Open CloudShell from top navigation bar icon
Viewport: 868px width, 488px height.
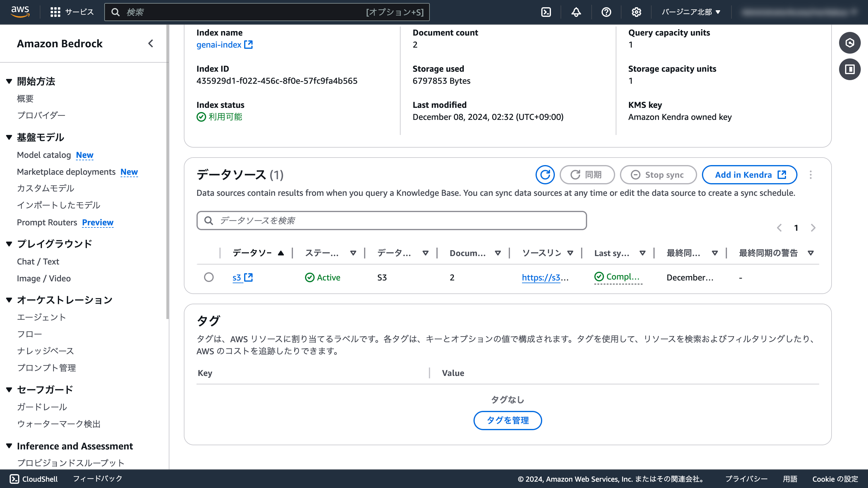tap(546, 12)
